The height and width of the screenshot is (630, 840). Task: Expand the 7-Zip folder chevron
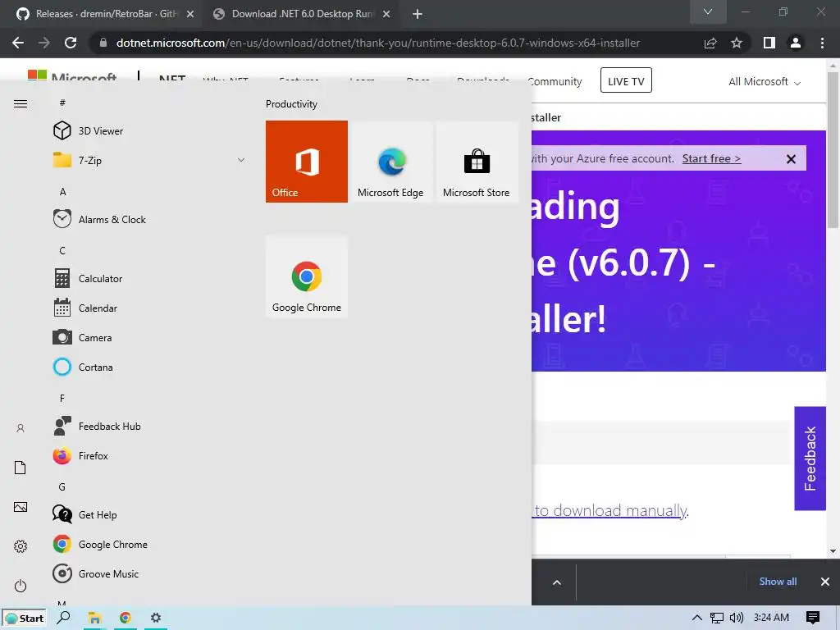(241, 160)
